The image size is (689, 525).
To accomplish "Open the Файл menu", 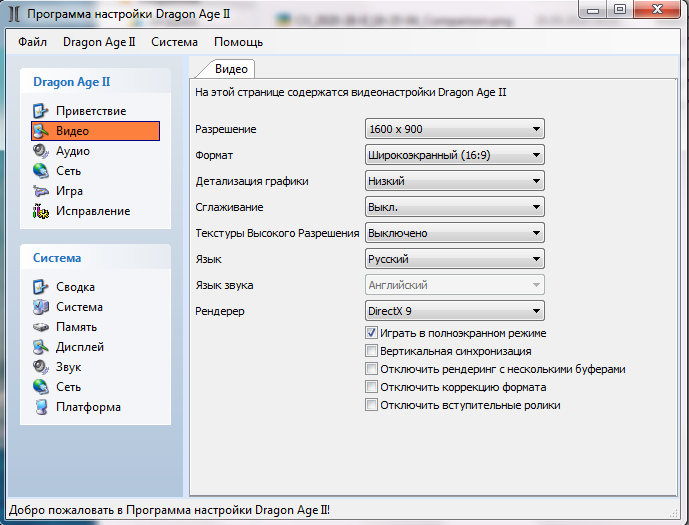I will 32,42.
